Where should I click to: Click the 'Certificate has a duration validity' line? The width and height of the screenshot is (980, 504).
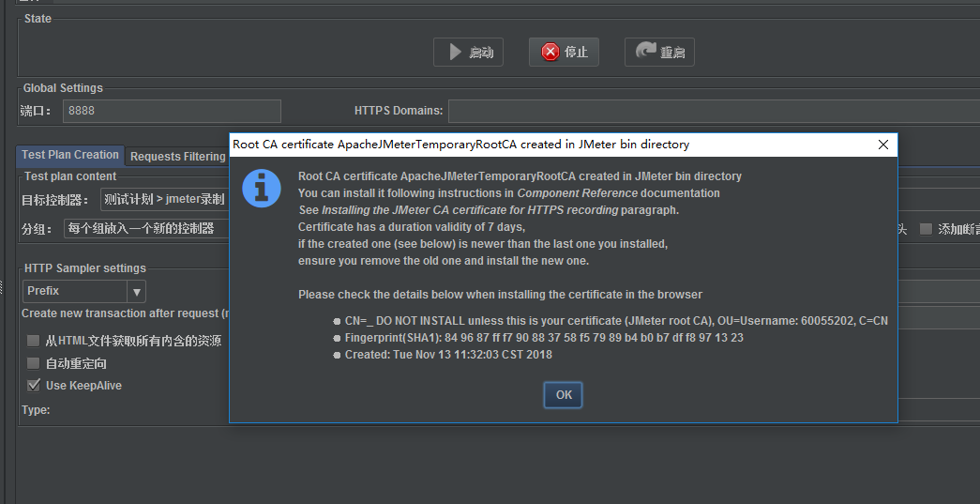click(412, 227)
